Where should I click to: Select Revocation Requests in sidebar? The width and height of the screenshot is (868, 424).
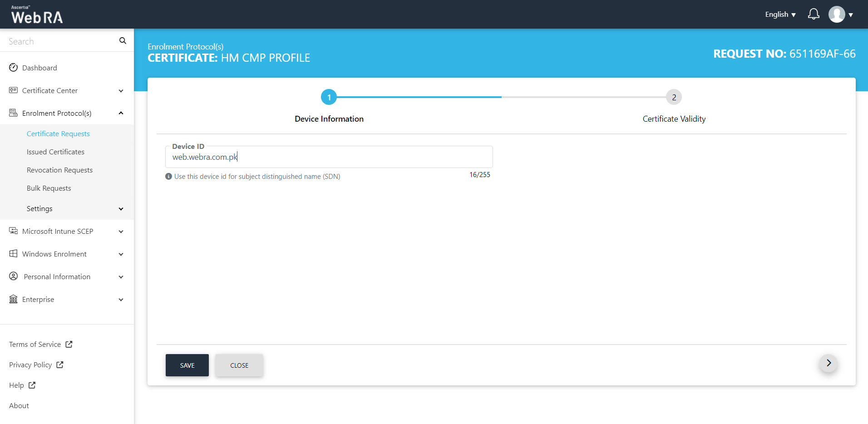click(x=59, y=170)
